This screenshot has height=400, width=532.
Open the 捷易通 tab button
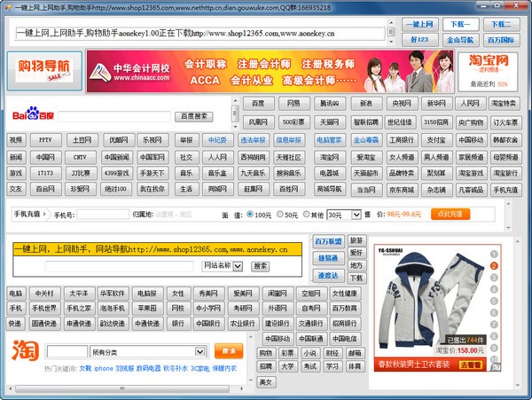tap(328, 258)
